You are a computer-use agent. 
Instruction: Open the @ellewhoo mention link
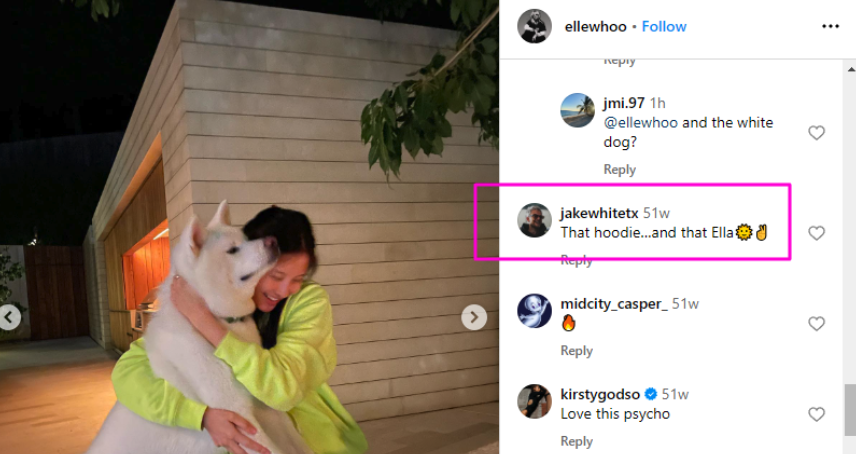pyautogui.click(x=640, y=123)
